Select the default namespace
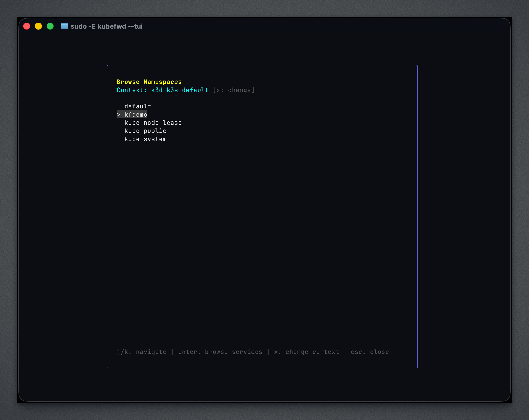This screenshot has height=420, width=529. tap(138, 106)
